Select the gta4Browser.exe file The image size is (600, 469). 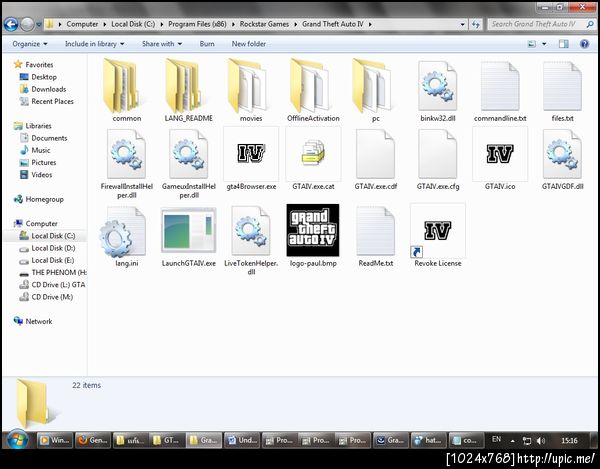point(251,159)
